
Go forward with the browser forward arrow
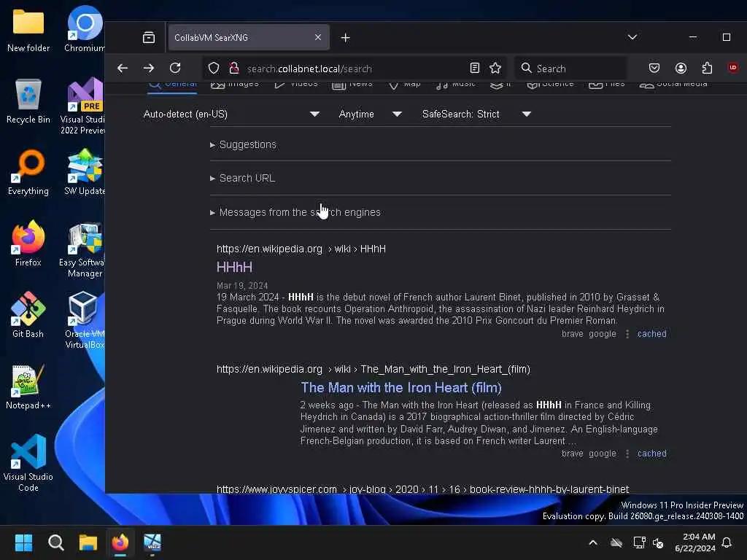click(149, 69)
